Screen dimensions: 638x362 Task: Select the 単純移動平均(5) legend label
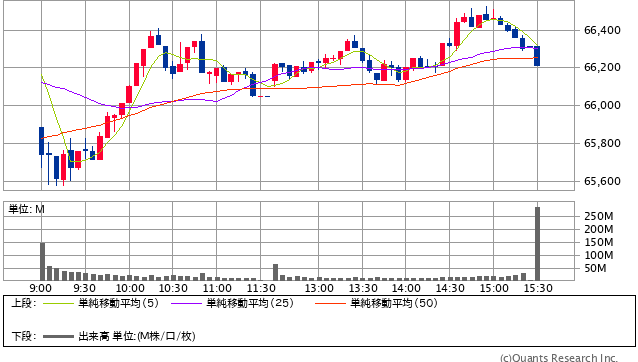[x=118, y=303]
